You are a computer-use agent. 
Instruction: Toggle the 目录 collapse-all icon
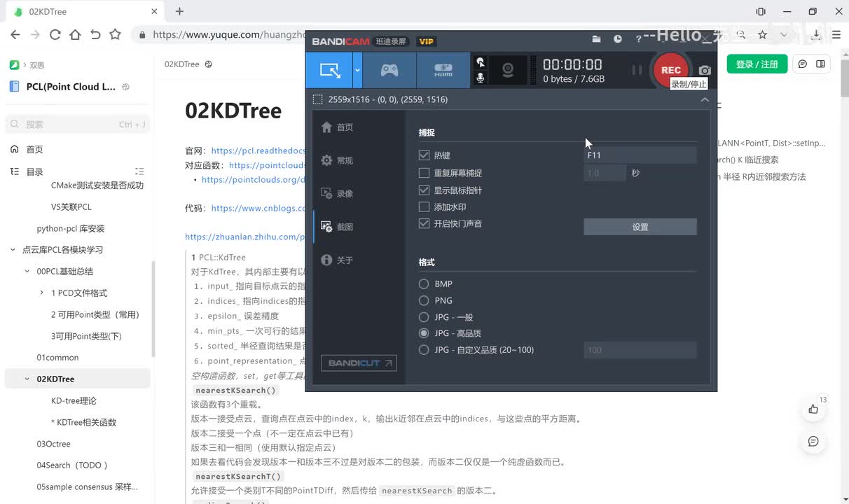(139, 171)
